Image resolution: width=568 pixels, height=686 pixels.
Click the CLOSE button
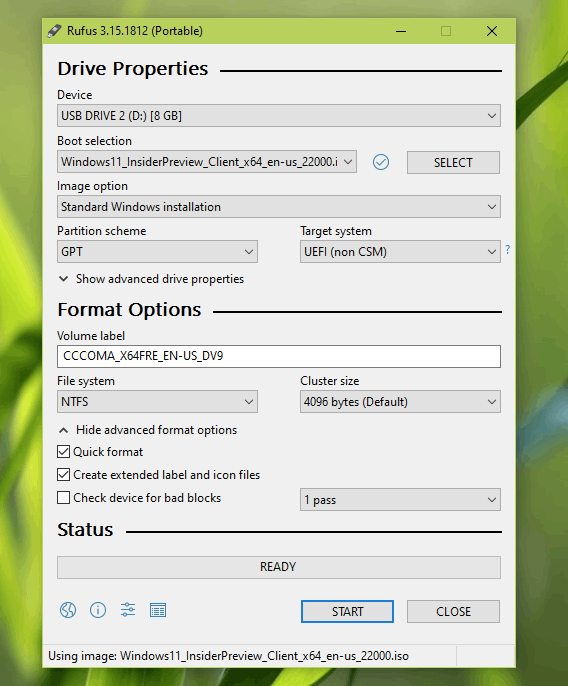[x=453, y=611]
